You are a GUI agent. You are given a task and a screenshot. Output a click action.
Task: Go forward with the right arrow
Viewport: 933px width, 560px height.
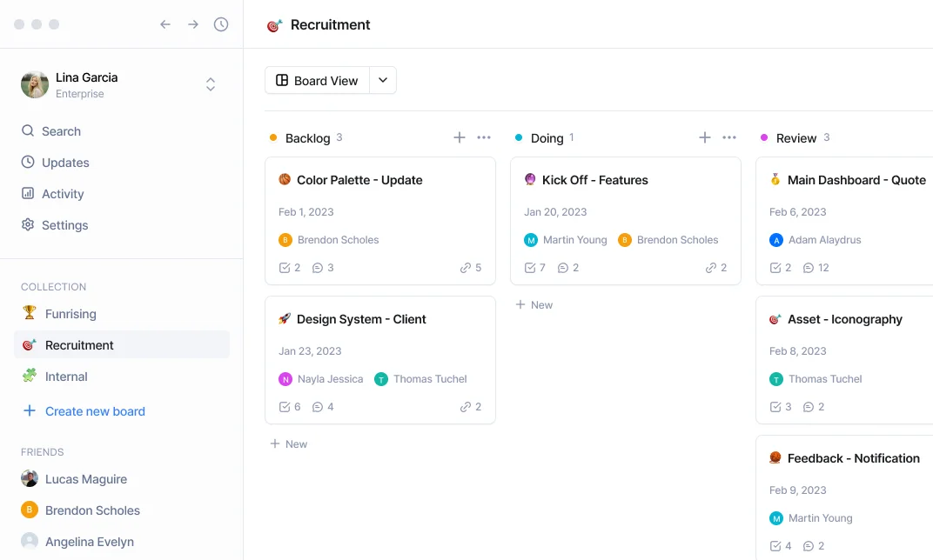pos(193,24)
